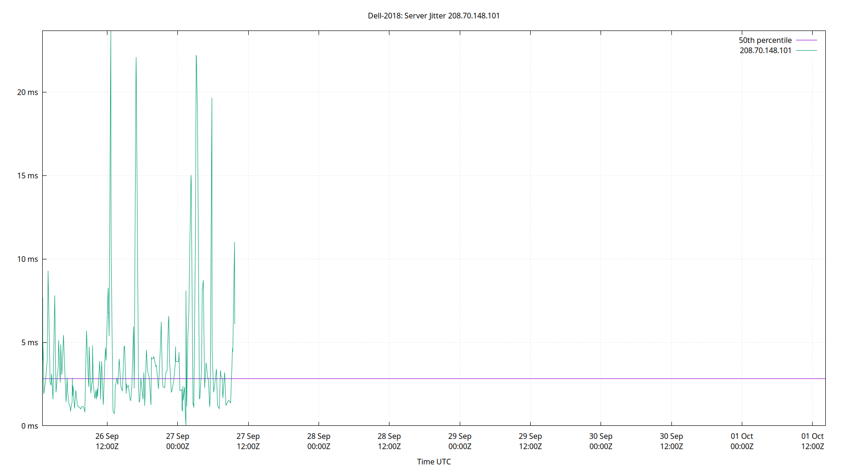
Task: Click the '01 Oct 00:00Z' x-axis label
Action: tap(742, 441)
